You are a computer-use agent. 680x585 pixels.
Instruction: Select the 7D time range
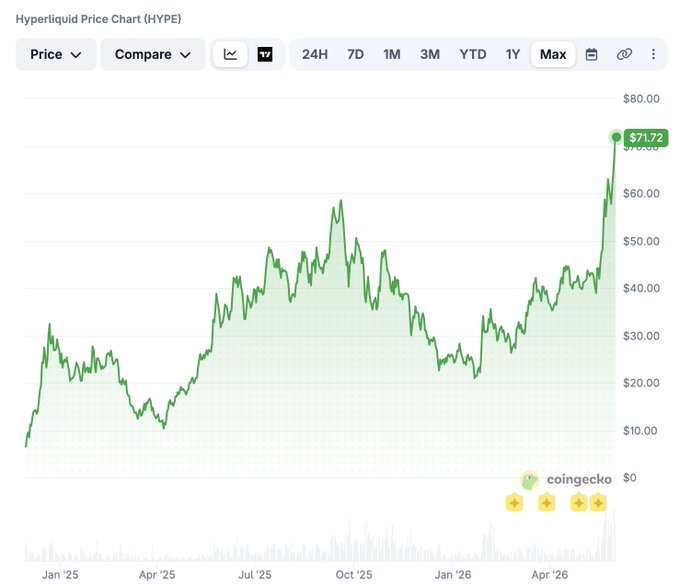coord(355,54)
